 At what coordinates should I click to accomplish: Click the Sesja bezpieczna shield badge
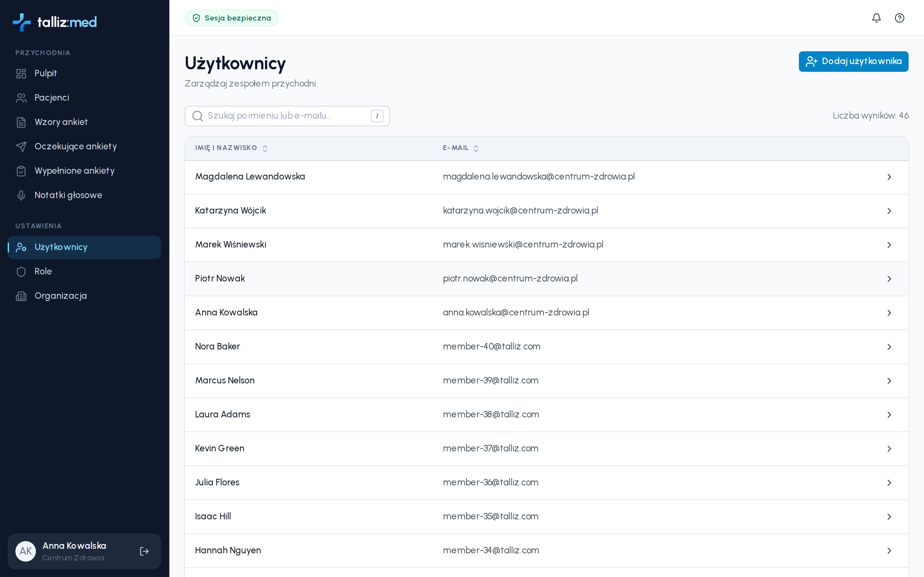[231, 18]
